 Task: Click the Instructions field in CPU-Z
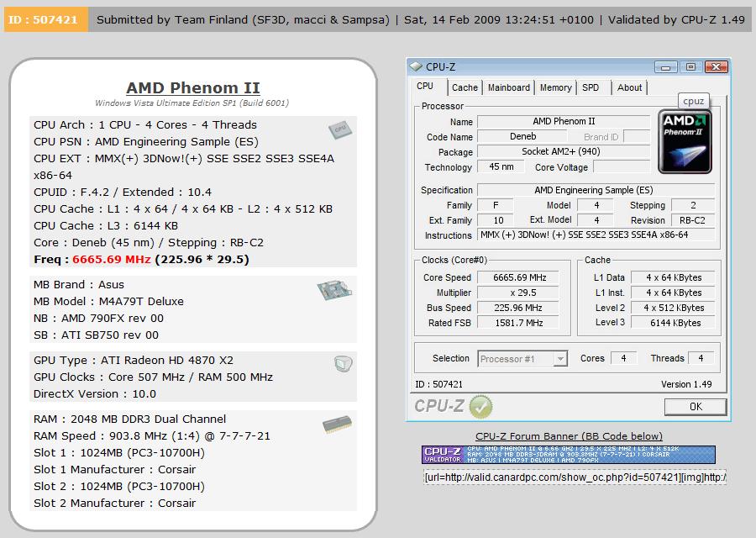(596, 235)
